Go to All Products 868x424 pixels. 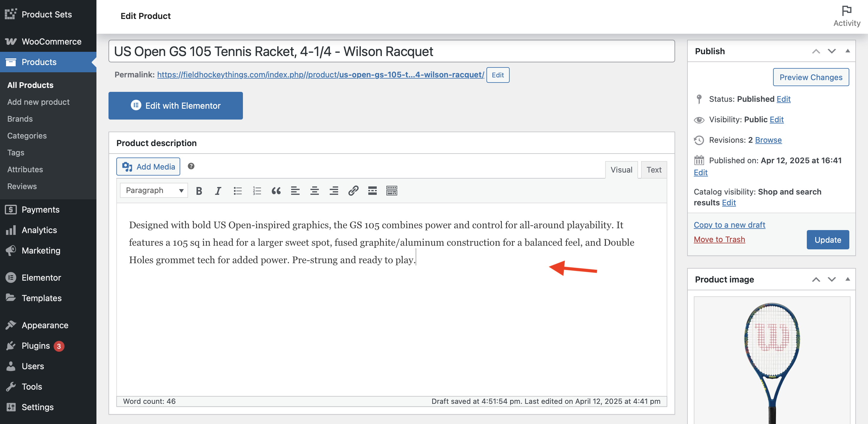30,85
